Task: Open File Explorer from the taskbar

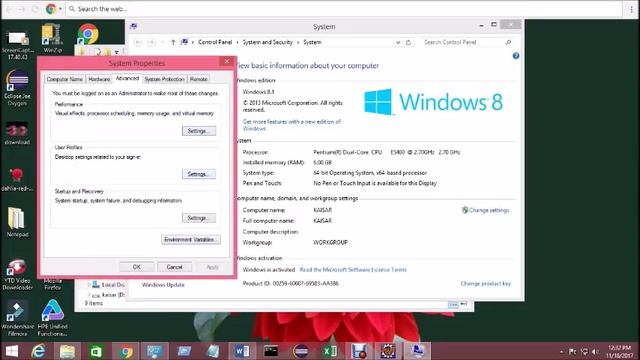Action: [x=67, y=351]
